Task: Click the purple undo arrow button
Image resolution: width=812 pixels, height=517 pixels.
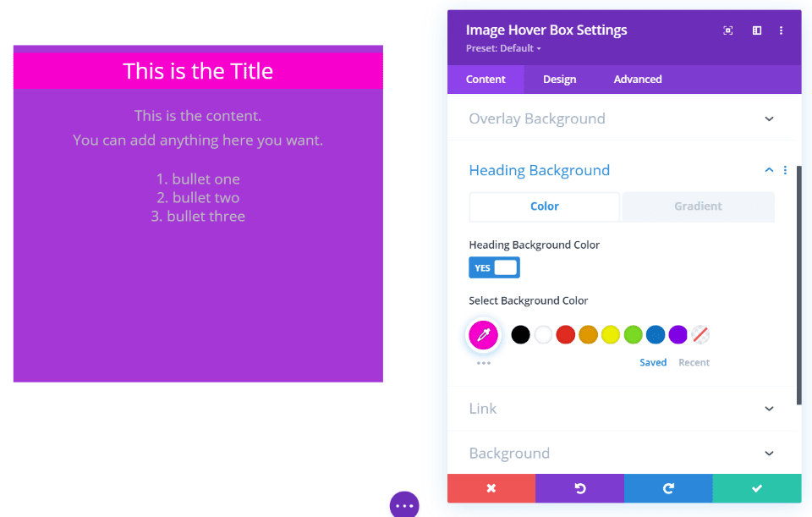Action: click(579, 488)
